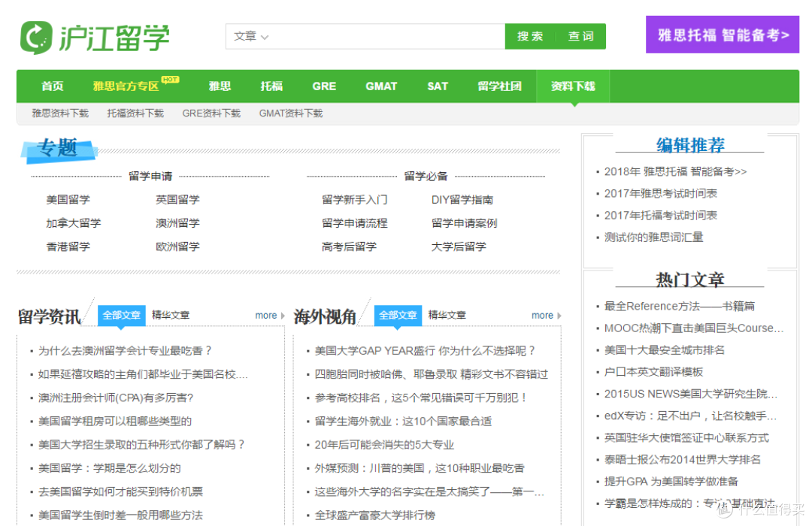Open the 英国留学 topic link
Viewport: 812px width, 526px height.
tap(177, 200)
